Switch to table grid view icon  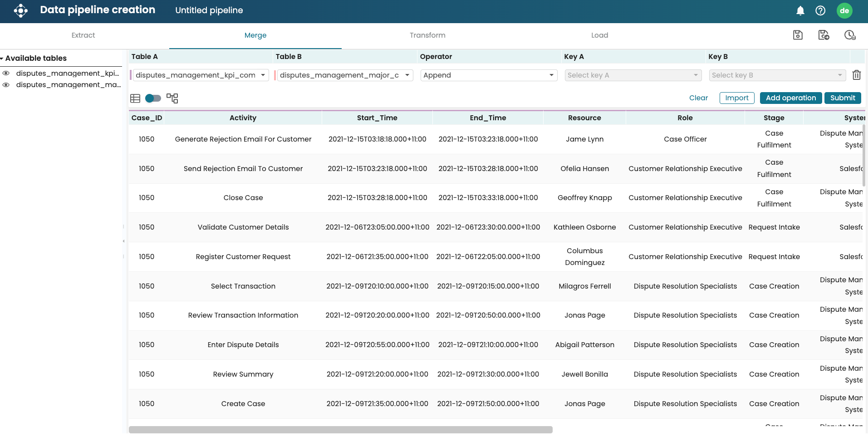tap(135, 98)
